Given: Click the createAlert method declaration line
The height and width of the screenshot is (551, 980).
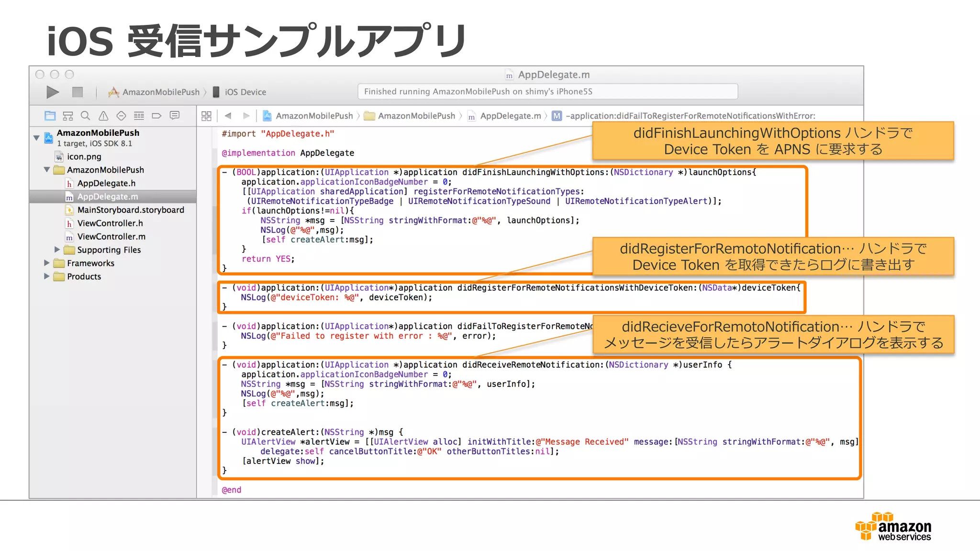Looking at the screenshot, I should click(x=312, y=432).
